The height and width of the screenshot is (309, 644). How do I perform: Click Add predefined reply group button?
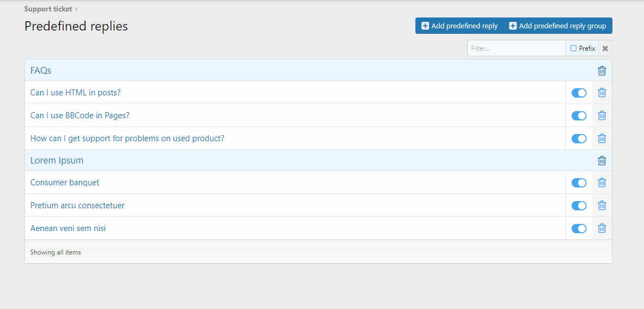point(557,26)
